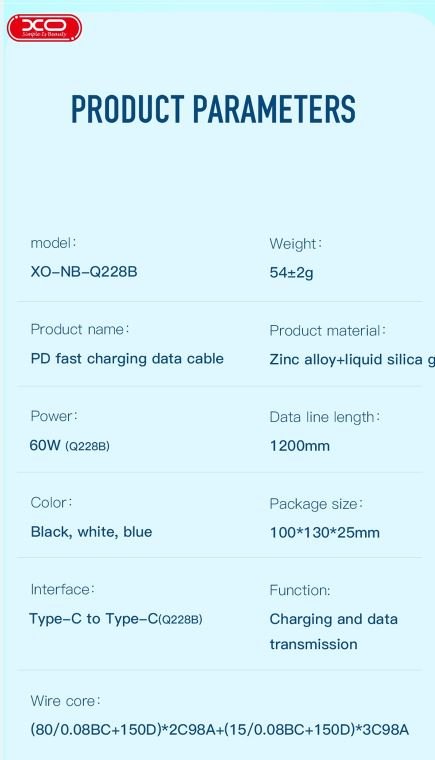Click the Black, white, blue color value

coord(91,532)
